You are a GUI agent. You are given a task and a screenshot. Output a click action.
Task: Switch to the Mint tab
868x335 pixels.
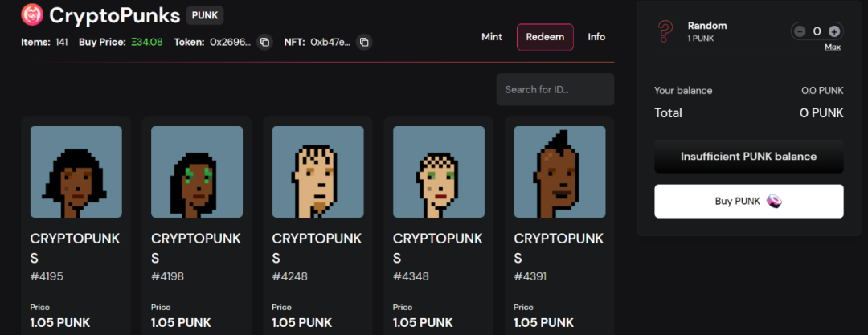click(x=492, y=37)
